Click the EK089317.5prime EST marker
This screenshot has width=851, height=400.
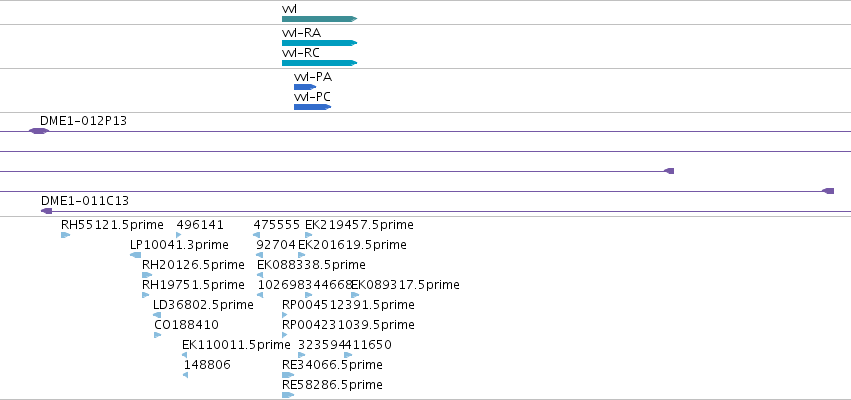(355, 295)
